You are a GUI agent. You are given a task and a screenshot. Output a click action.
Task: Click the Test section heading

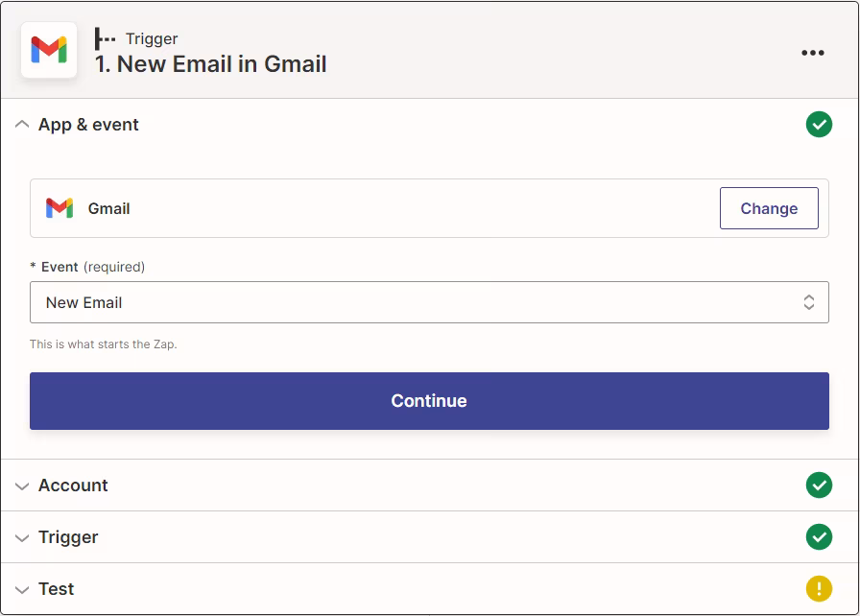click(x=56, y=588)
